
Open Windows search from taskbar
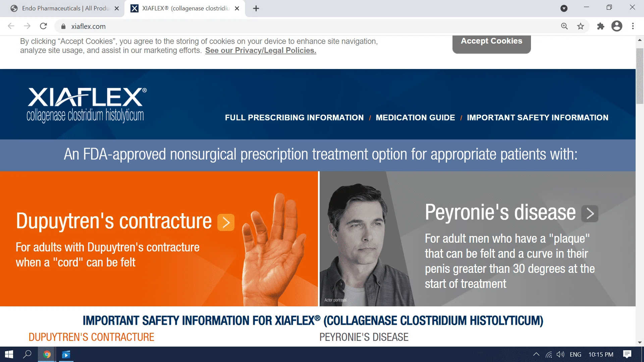tap(27, 354)
